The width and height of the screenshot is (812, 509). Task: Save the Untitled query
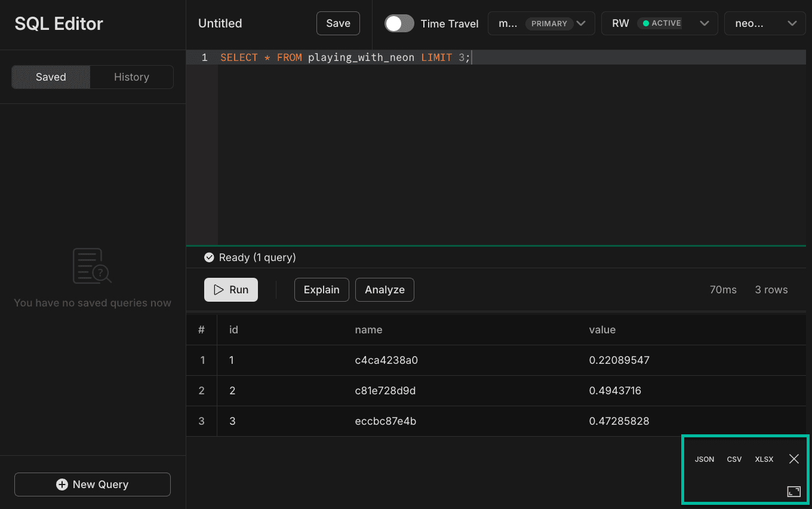[x=338, y=23]
